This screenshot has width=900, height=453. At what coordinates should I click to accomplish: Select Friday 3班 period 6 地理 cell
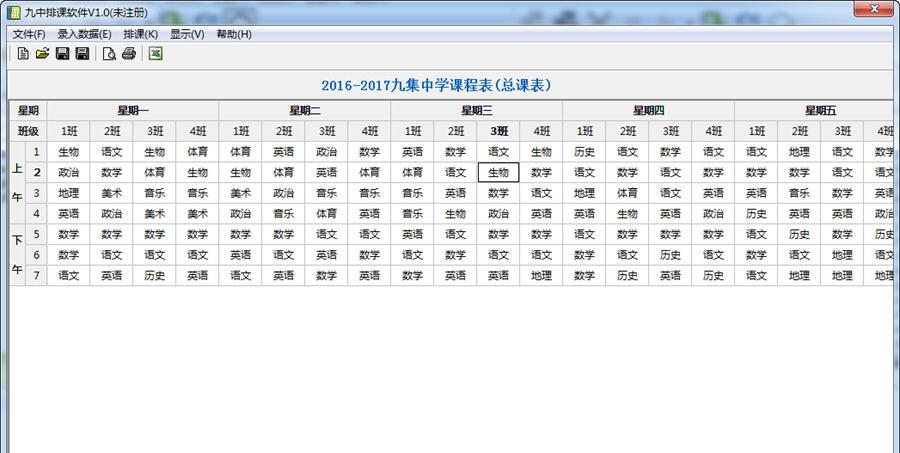point(842,255)
